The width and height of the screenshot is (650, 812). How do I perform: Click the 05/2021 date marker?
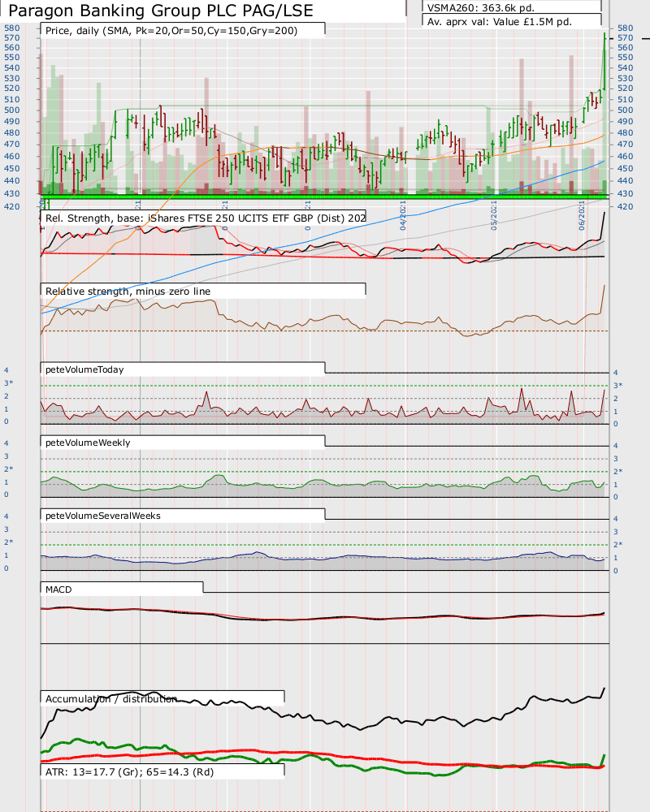[494, 215]
